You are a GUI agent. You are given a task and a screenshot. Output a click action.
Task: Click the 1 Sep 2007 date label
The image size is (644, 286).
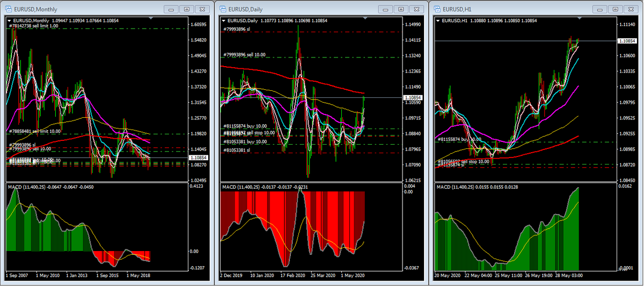17,275
